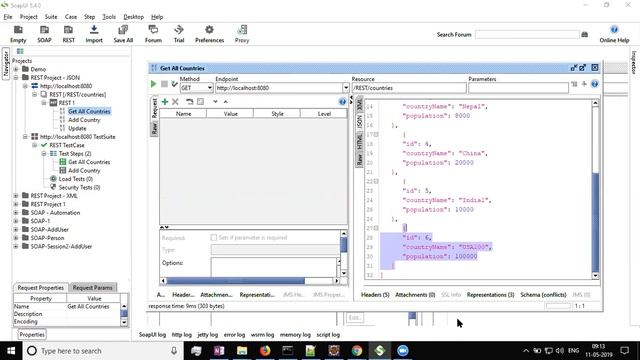Remove selected parameter with X icon
The width and height of the screenshot is (640, 360).
pos(175,102)
